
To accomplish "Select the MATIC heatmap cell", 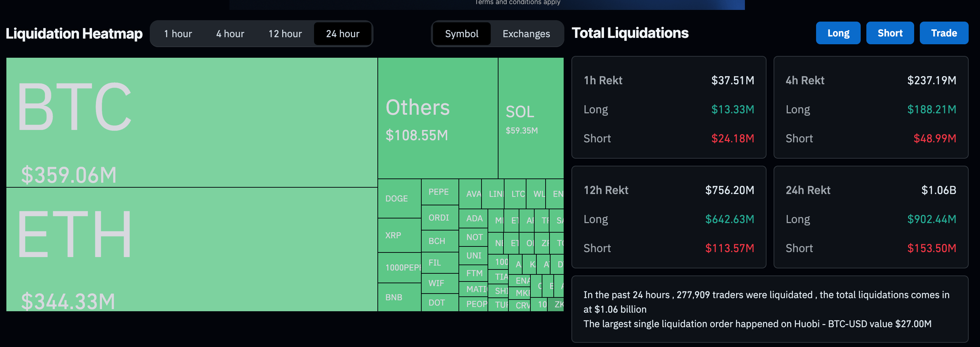I will (473, 289).
